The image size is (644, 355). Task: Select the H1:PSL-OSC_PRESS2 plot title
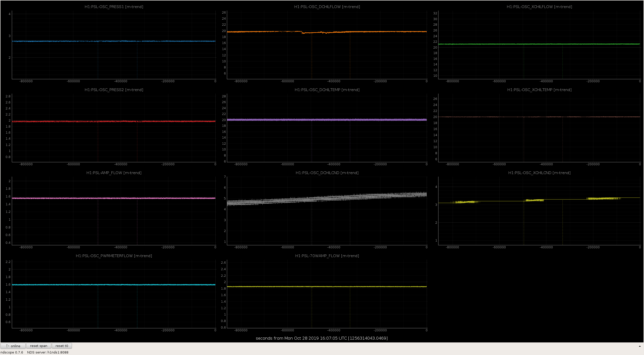coord(114,90)
